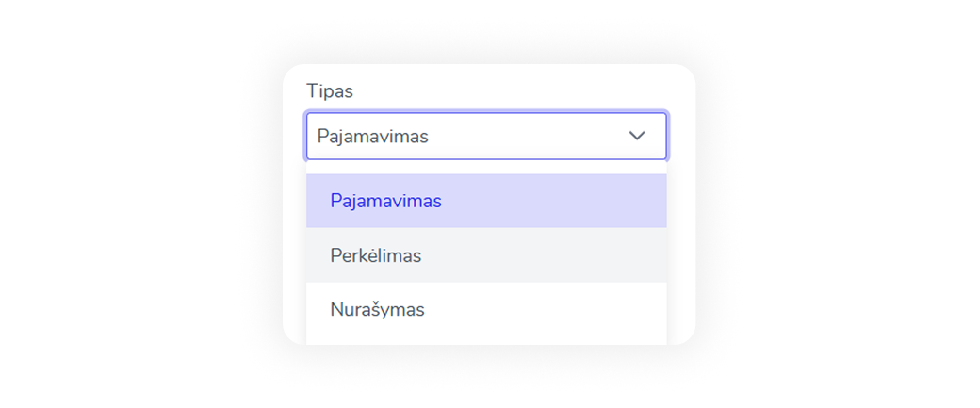Click Pajamavimas text inside the select box
Screen dimensions: 980x408
pos(373,137)
